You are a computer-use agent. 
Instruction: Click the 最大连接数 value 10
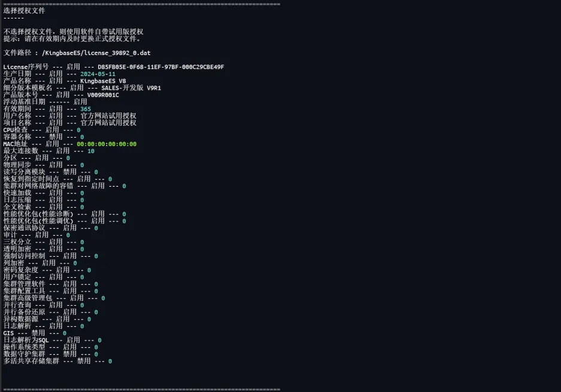[x=91, y=151]
